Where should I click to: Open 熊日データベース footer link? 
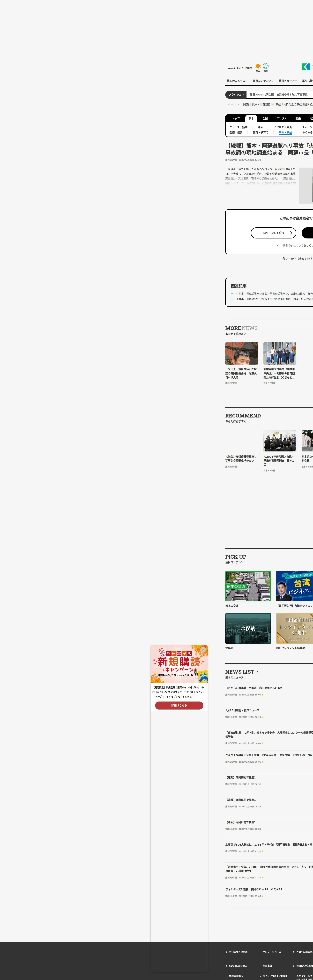click(x=272, y=952)
